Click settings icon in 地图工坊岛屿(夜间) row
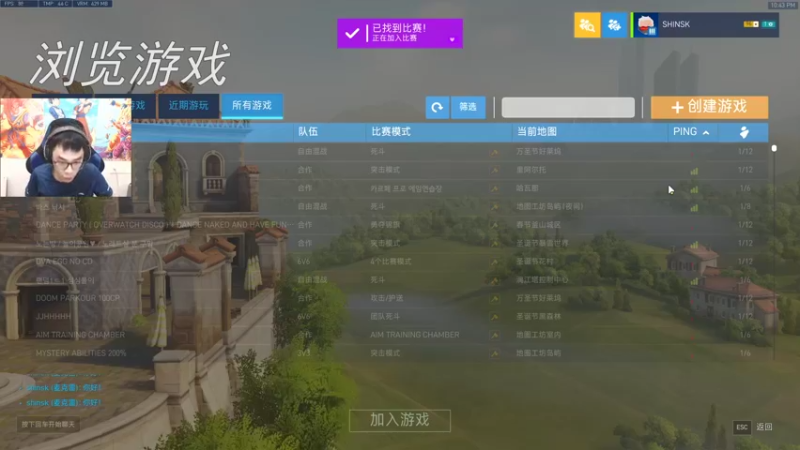 pos(494,207)
